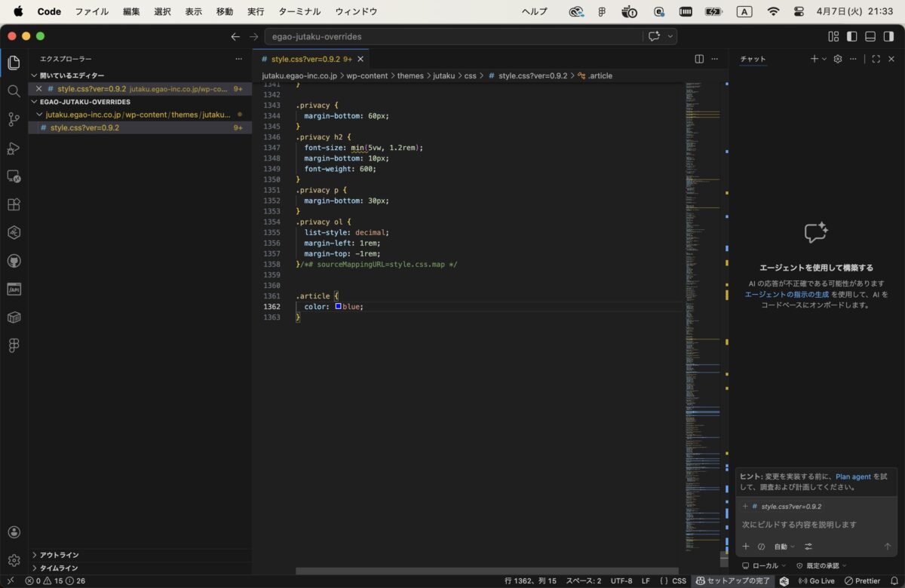905x588 pixels.
Task: Open the Search view in activity bar
Action: 14,91
